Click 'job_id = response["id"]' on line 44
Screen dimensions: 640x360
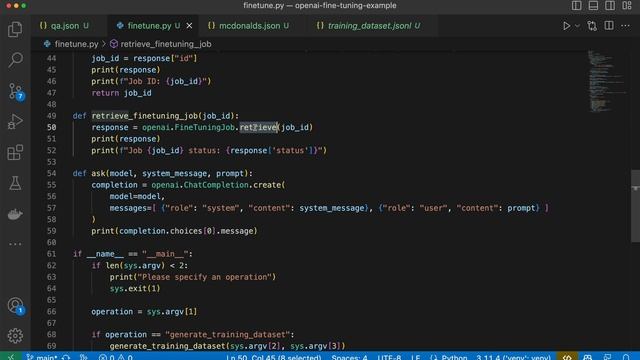144,58
